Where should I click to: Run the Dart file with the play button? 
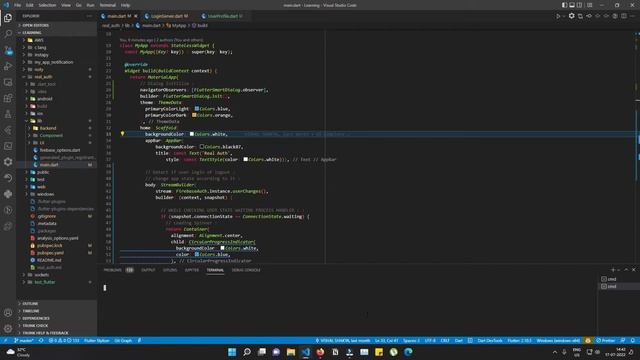pos(558,16)
